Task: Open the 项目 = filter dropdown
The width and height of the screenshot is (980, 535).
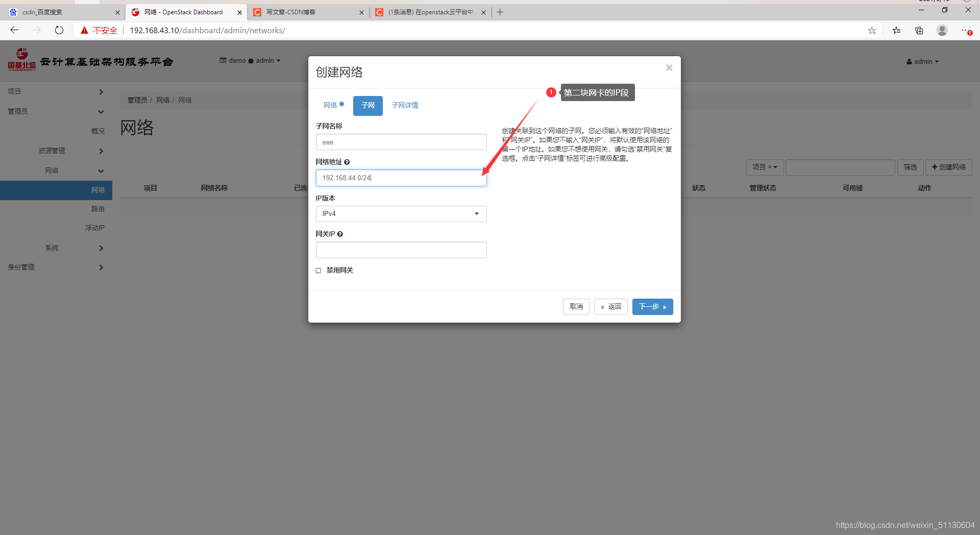Action: coord(765,167)
